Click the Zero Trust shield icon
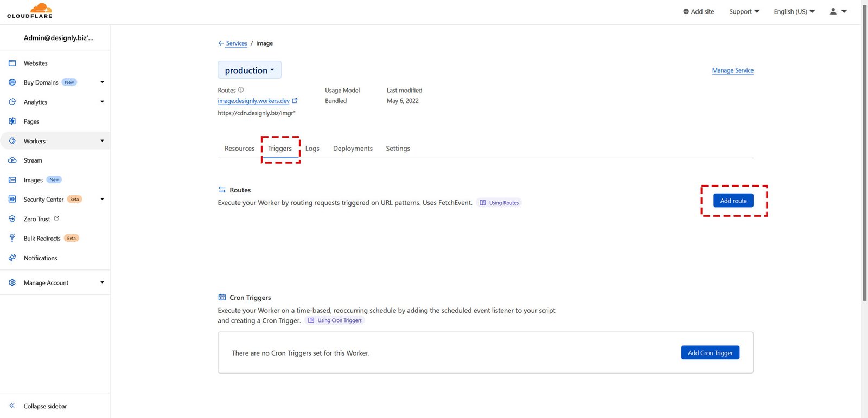Viewport: 868px width, 418px height. (x=12, y=219)
